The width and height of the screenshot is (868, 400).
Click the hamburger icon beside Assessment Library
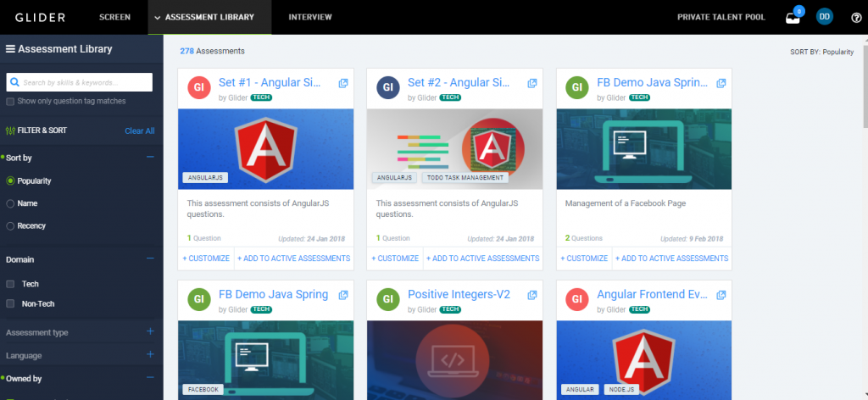[10, 48]
